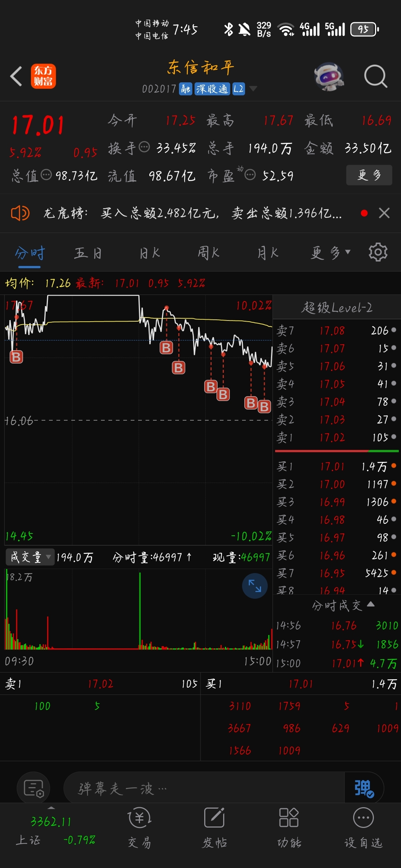
Task: Toggle the 弹 danmaku switch
Action: click(364, 788)
